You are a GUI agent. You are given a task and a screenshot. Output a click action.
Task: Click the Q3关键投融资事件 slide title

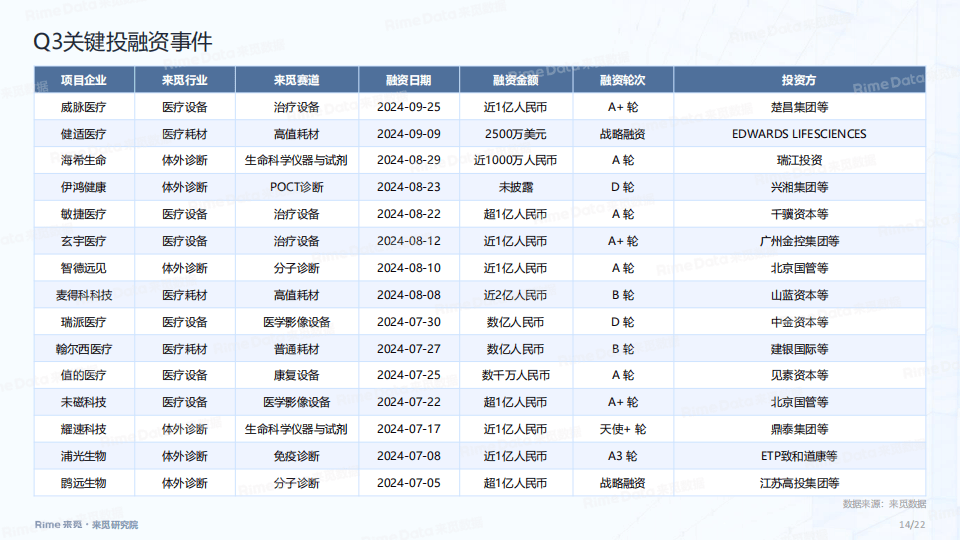(x=122, y=42)
